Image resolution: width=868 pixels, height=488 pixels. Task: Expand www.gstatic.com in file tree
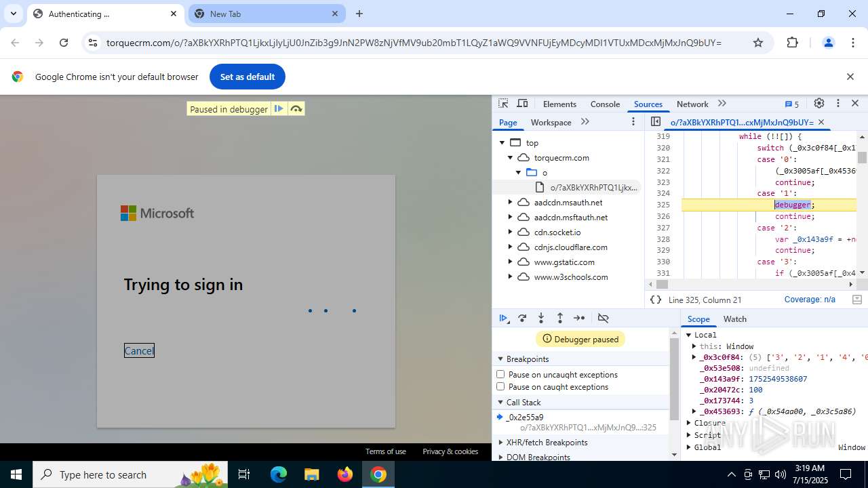click(511, 262)
